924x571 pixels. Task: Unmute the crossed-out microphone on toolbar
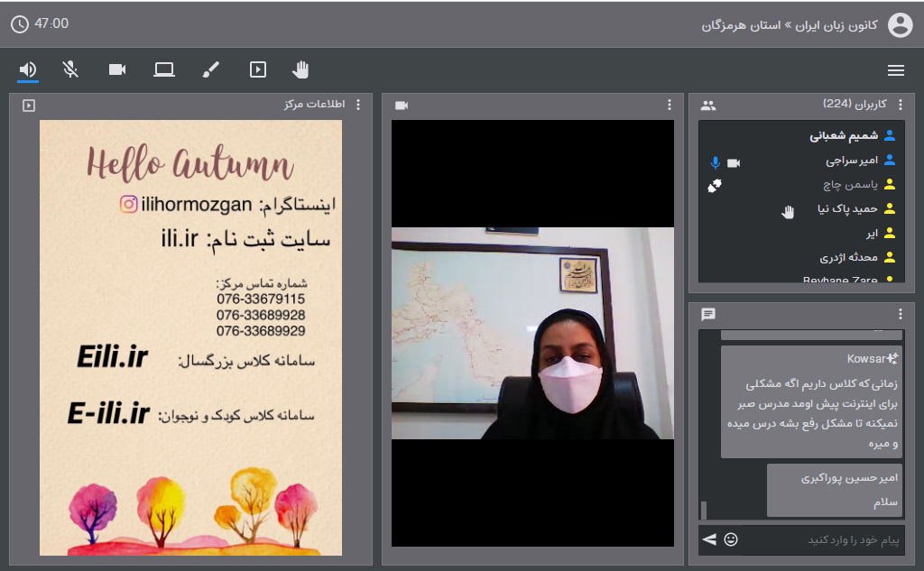[70, 69]
